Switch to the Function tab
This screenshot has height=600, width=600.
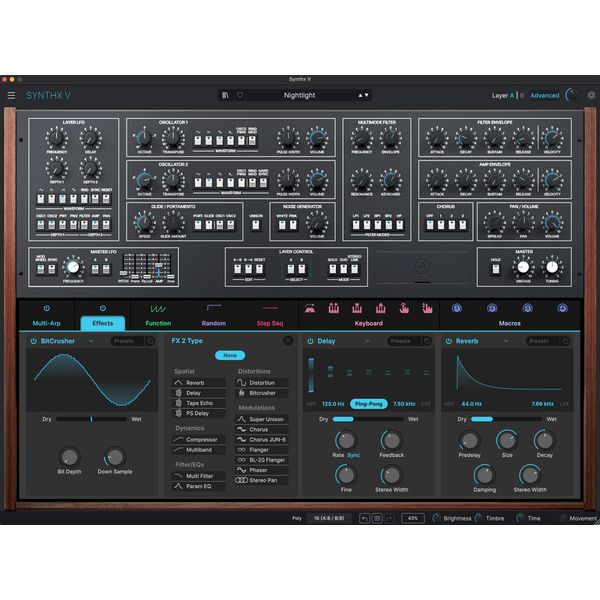tap(158, 323)
